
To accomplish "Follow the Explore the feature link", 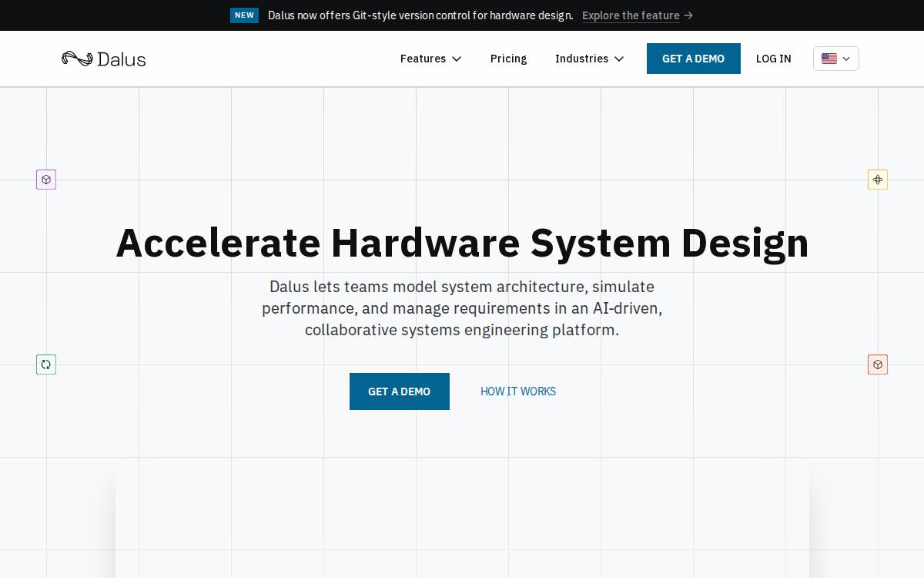I will click(x=631, y=15).
